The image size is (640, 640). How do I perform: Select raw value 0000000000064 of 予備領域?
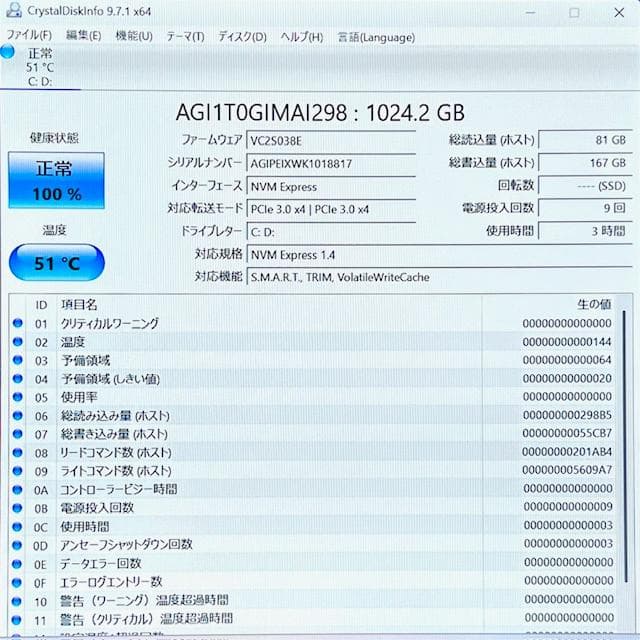click(567, 360)
